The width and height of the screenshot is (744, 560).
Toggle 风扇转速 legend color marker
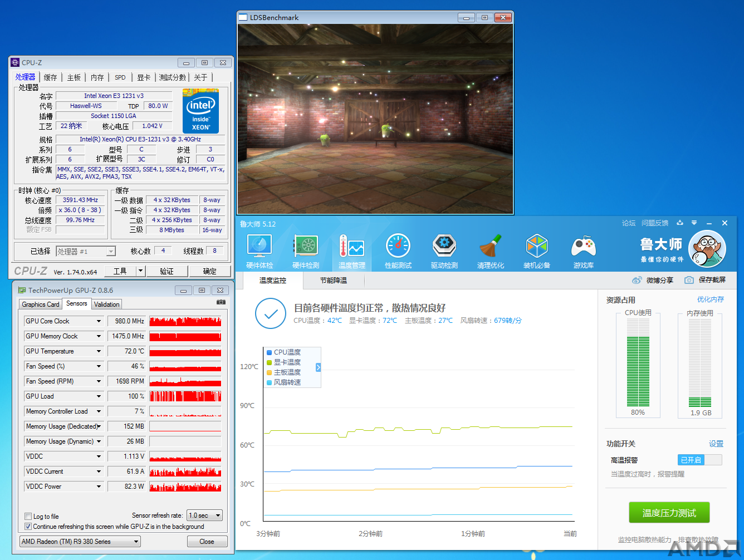pyautogui.click(x=270, y=382)
